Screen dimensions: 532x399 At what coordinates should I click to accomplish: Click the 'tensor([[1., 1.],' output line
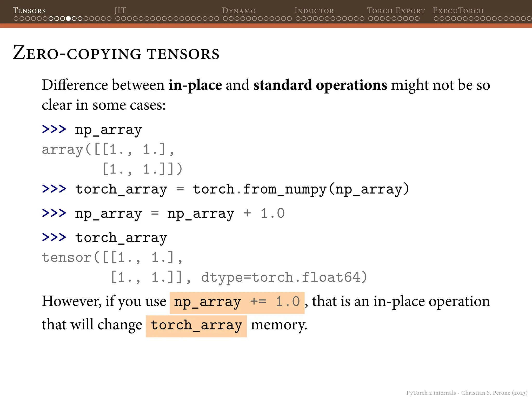point(112,258)
